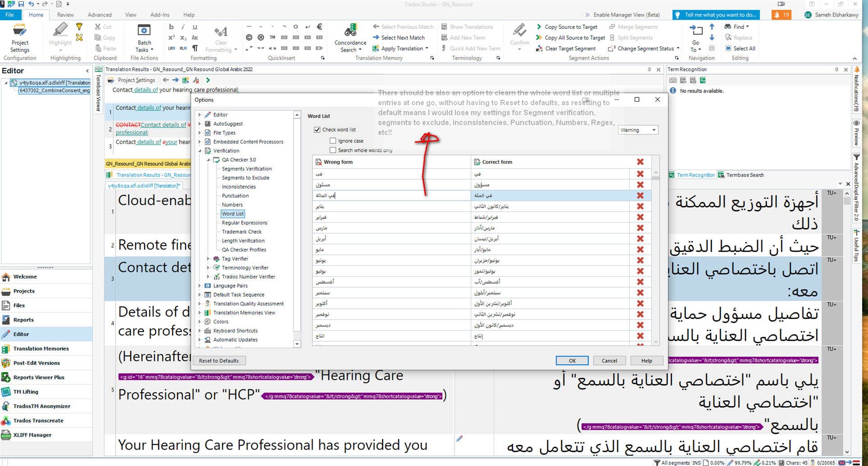The image size is (868, 466).
Task: Click the في المائة wrong form cell
Action: tap(392, 196)
